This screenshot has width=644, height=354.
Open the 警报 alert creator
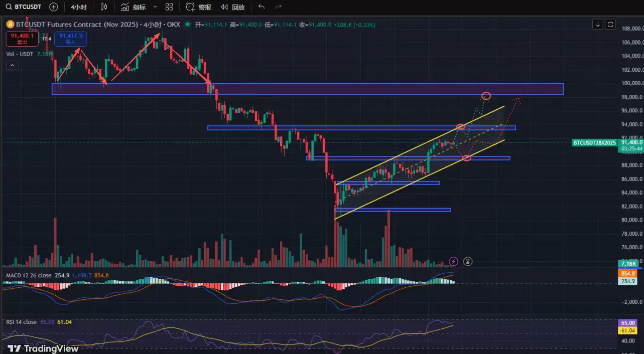(x=199, y=7)
